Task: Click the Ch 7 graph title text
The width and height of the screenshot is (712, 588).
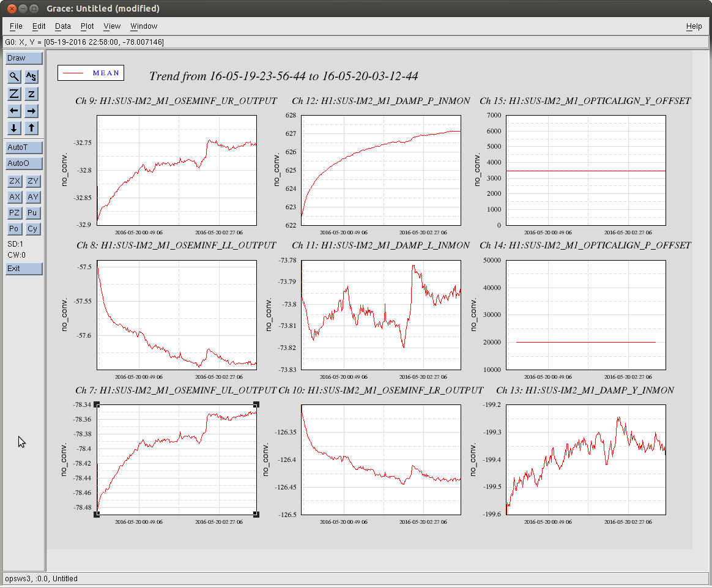Action: coord(176,390)
